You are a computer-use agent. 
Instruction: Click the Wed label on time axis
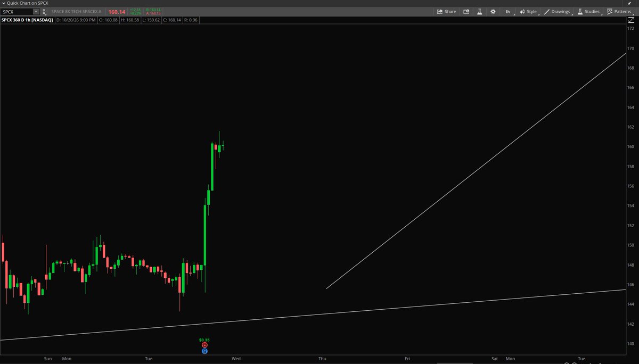pyautogui.click(x=236, y=359)
